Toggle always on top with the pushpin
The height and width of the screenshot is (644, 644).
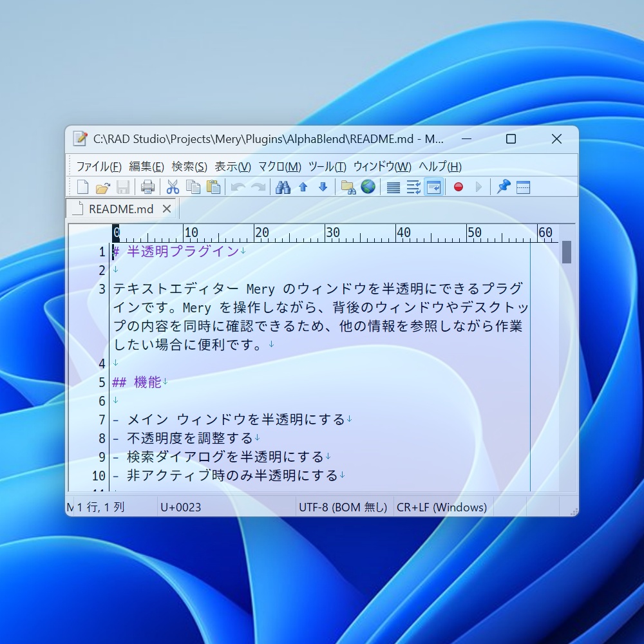[x=504, y=187]
